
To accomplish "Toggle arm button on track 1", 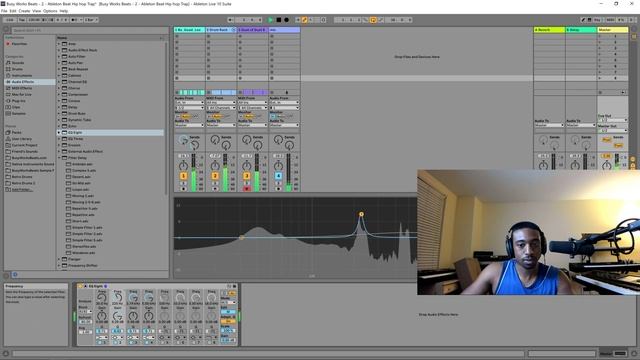I will pyautogui.click(x=183, y=189).
